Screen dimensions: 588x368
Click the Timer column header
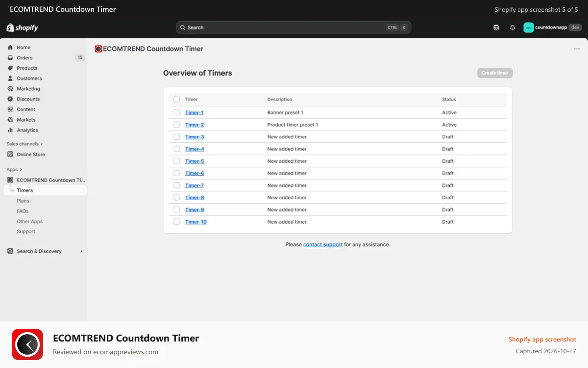coord(192,100)
